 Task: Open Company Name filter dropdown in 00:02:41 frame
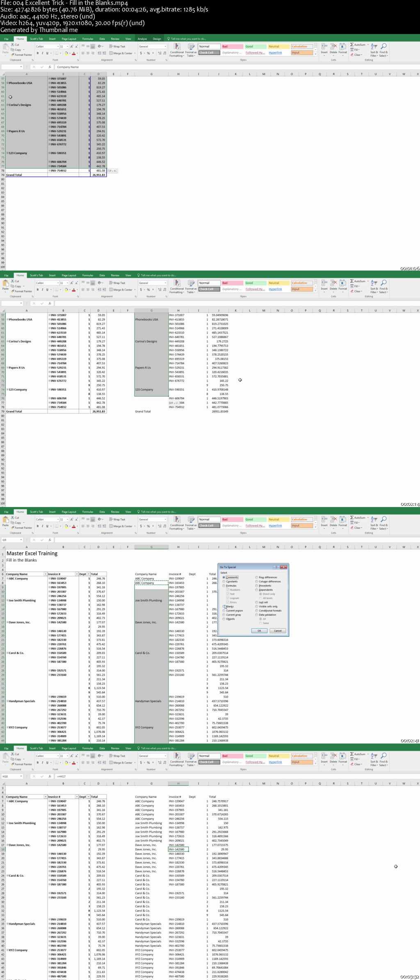[45, 574]
